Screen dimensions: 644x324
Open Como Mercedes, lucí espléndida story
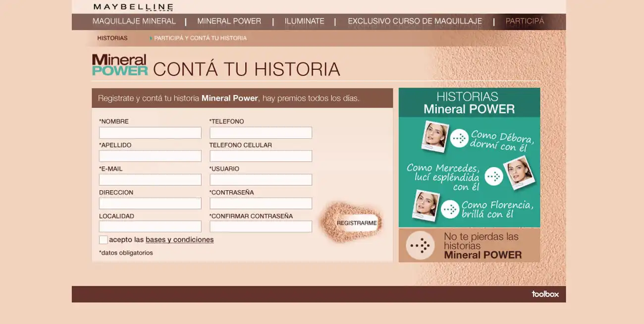[x=443, y=177]
